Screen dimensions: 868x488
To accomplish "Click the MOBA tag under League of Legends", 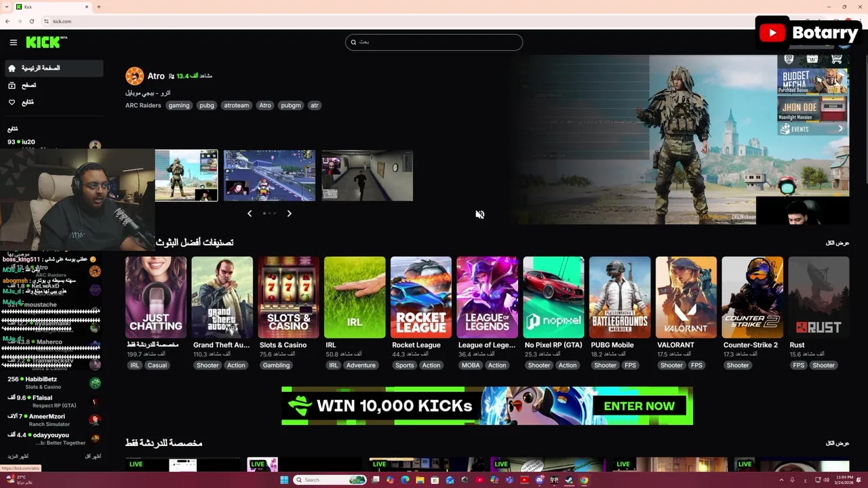I will click(471, 365).
